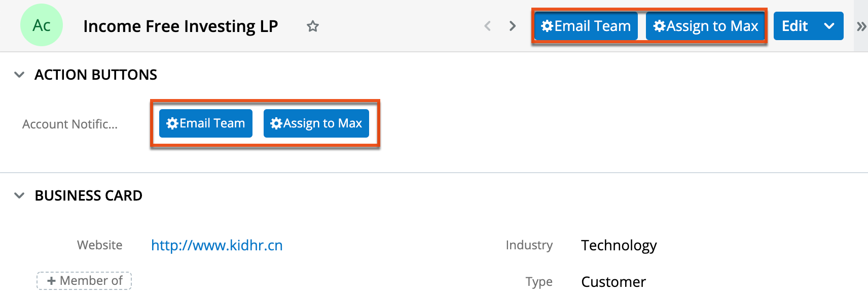Click Email Team in the top header toolbar
This screenshot has width=868, height=294.
tap(586, 26)
